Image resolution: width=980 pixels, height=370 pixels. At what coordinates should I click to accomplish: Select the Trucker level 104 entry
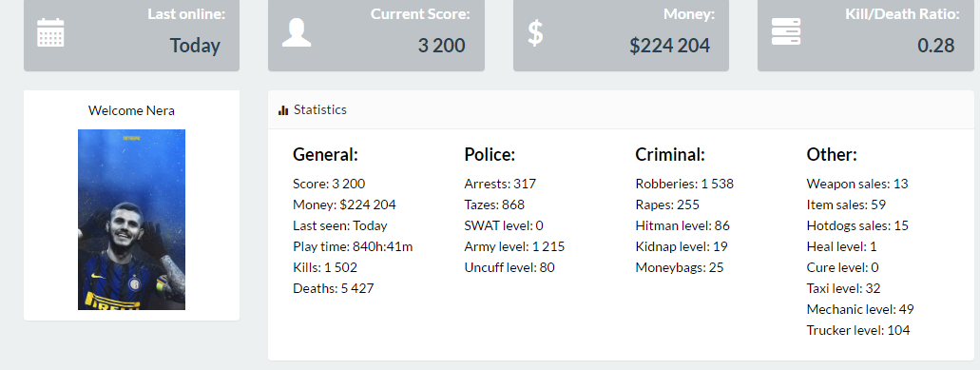pyautogui.click(x=858, y=330)
